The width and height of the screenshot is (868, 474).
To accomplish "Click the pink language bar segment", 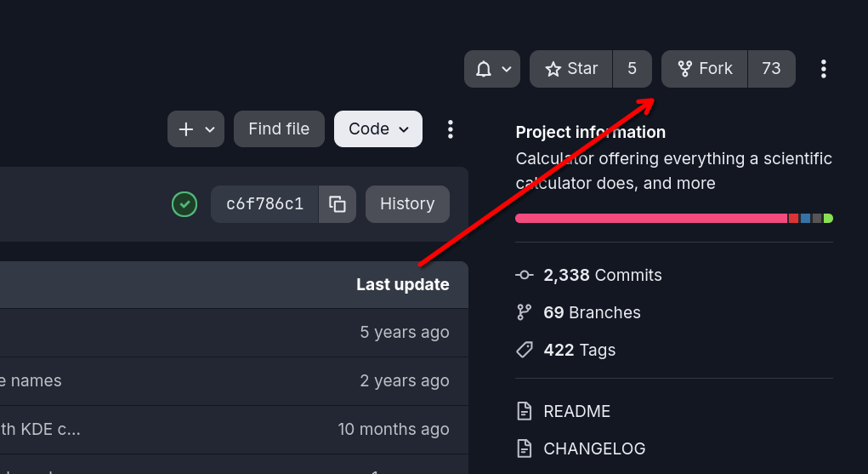I will point(651,219).
